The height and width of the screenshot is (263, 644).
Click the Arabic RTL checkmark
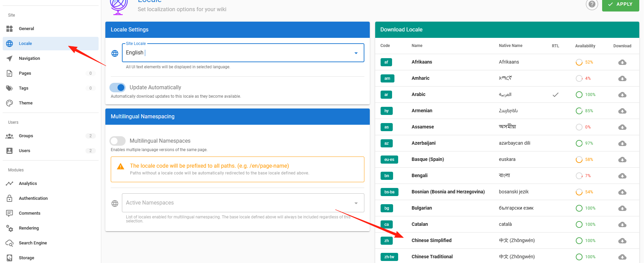click(556, 95)
